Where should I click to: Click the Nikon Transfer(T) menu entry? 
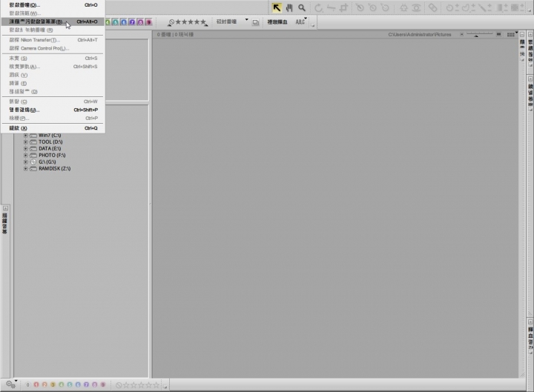tap(53, 40)
